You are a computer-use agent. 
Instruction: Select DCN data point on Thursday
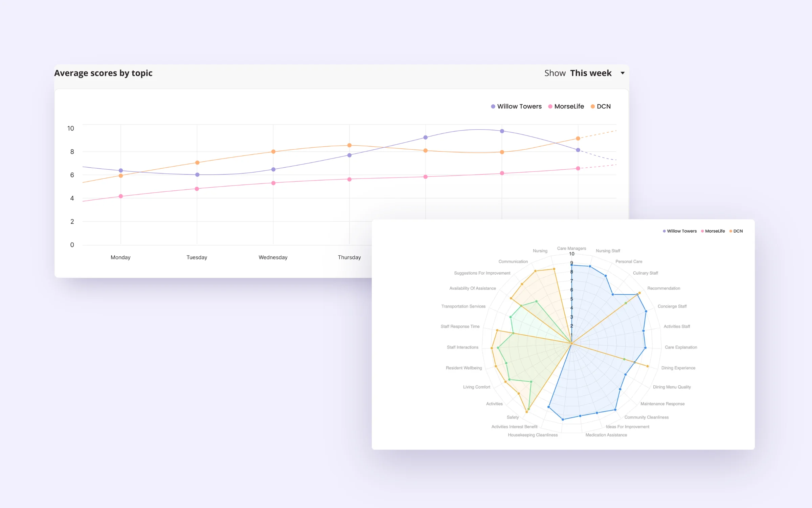(x=349, y=145)
